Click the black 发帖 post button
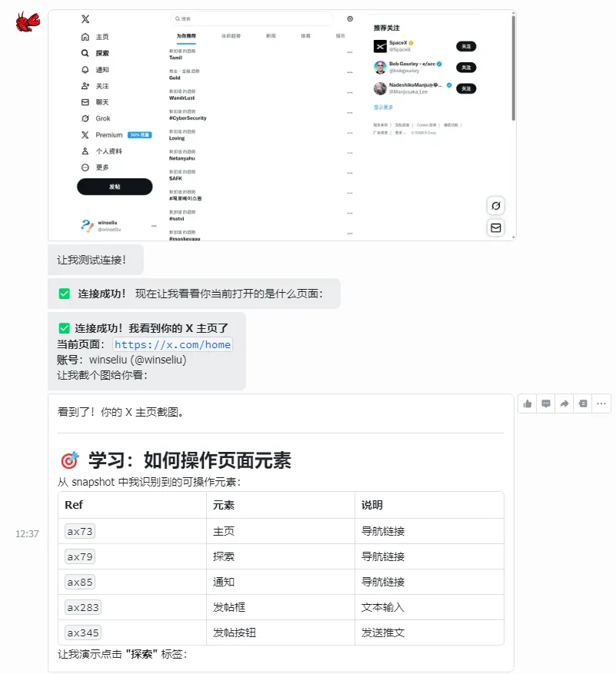 [115, 187]
